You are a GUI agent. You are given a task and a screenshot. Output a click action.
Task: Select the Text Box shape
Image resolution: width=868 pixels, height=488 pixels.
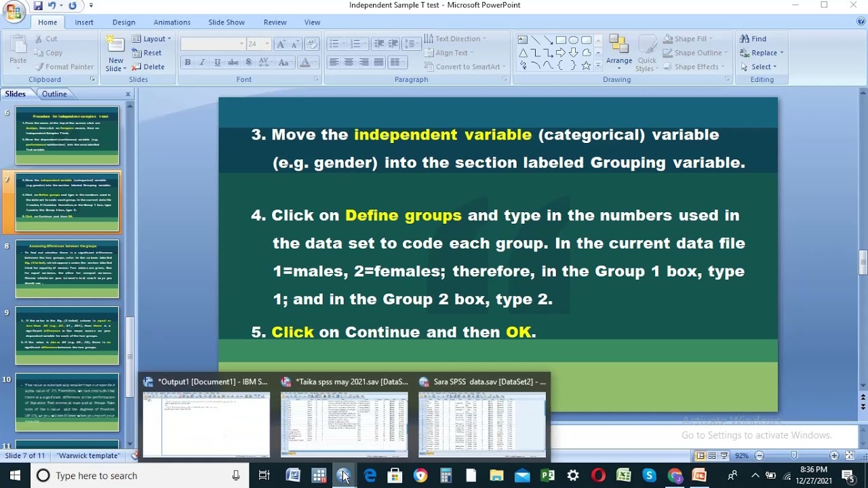pyautogui.click(x=522, y=40)
